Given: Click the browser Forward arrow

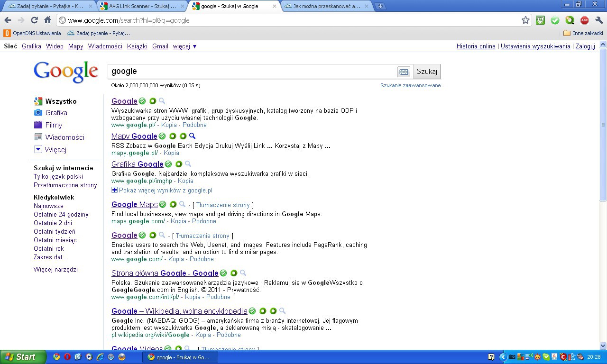Looking at the screenshot, I should [x=21, y=20].
